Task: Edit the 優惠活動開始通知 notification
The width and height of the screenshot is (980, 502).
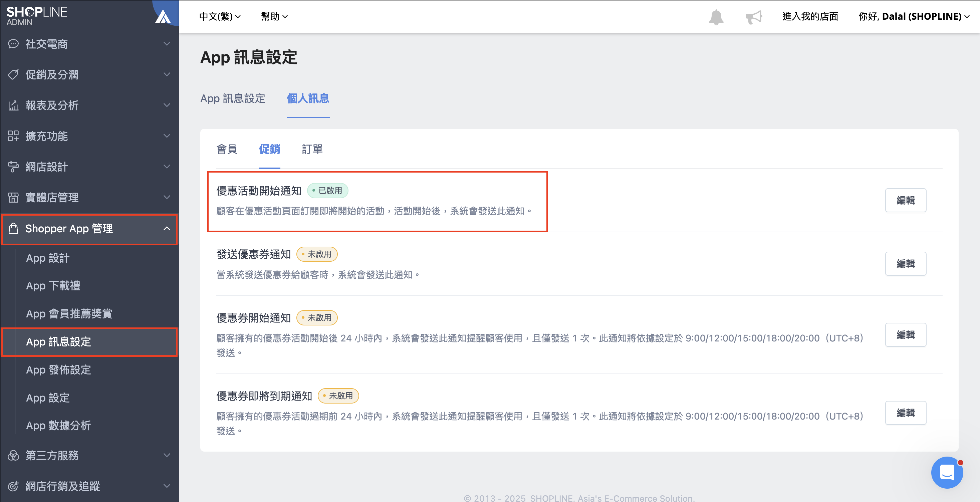Action: pos(906,200)
